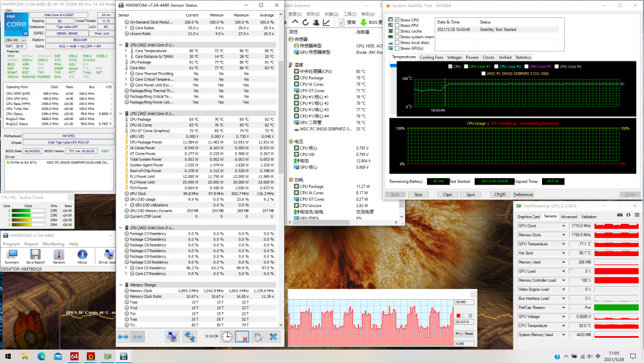Open the Graphics Card tab in GPU-Z
The image size is (644, 363).
(x=528, y=217)
